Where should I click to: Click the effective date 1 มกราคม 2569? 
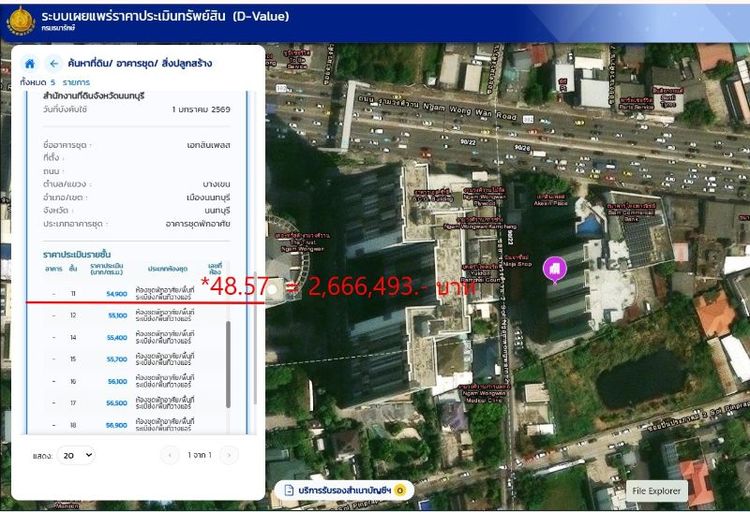point(201,109)
